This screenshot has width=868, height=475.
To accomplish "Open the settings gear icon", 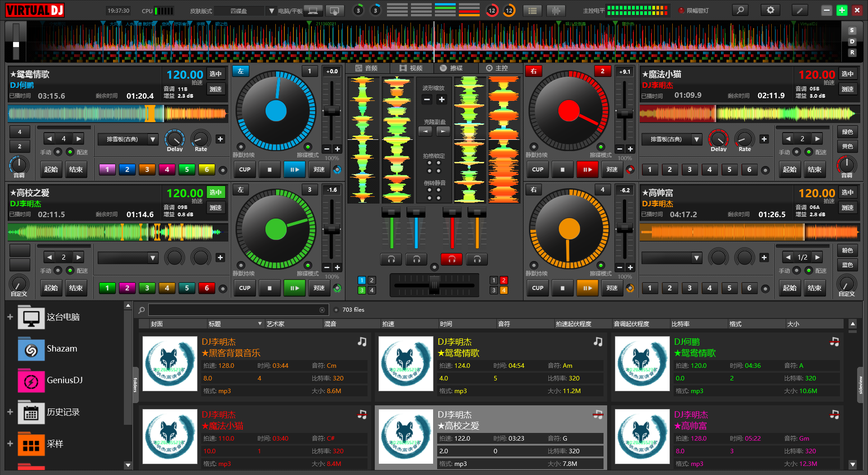I will click(770, 10).
